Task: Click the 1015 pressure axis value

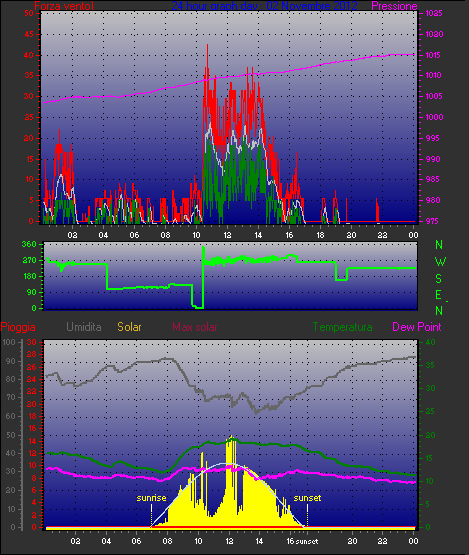Action: coord(434,55)
